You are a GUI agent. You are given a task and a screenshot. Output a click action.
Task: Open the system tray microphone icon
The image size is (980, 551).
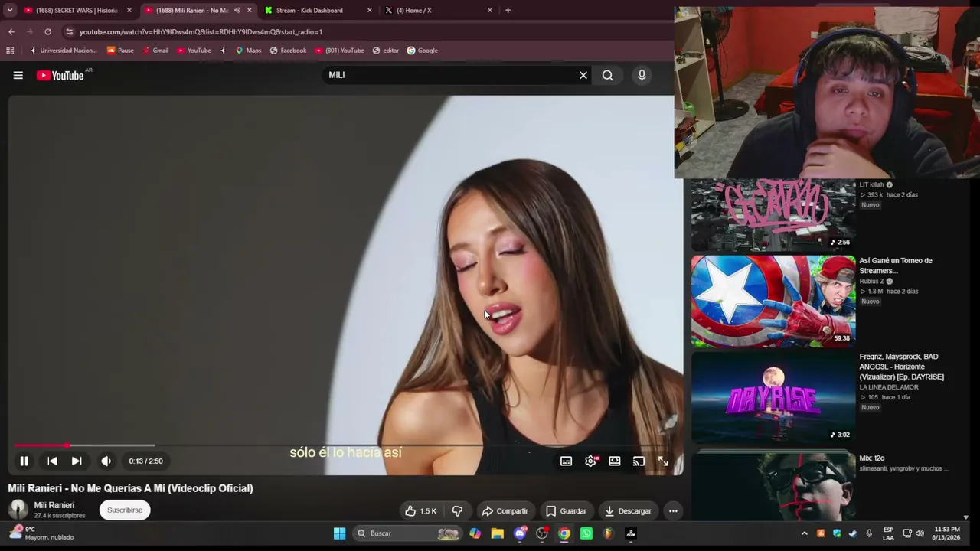coord(868,533)
